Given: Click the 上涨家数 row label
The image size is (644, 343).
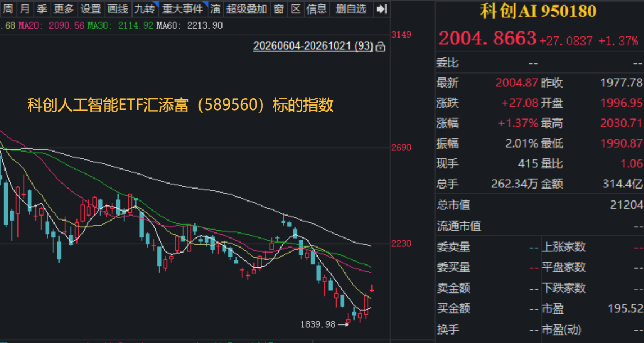Looking at the screenshot, I should [x=564, y=247].
